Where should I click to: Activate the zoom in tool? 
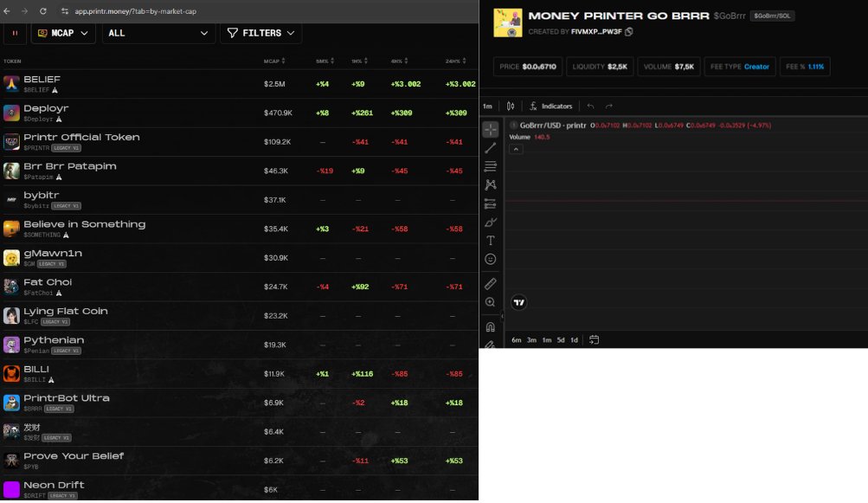click(491, 302)
